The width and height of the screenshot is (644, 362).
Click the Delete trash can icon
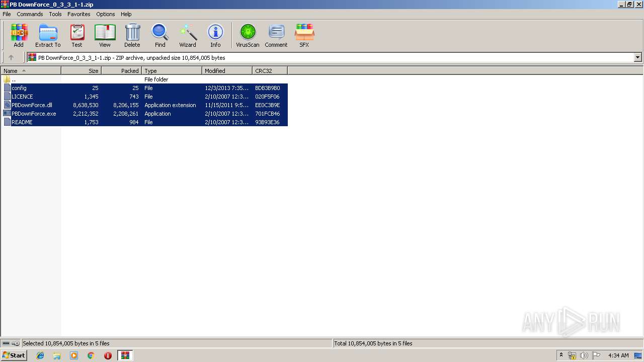(132, 35)
